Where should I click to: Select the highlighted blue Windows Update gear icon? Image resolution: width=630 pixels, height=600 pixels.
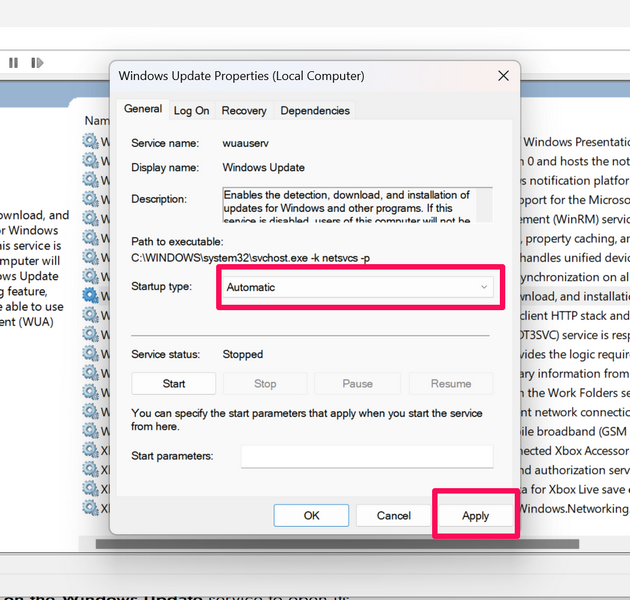pos(90,296)
